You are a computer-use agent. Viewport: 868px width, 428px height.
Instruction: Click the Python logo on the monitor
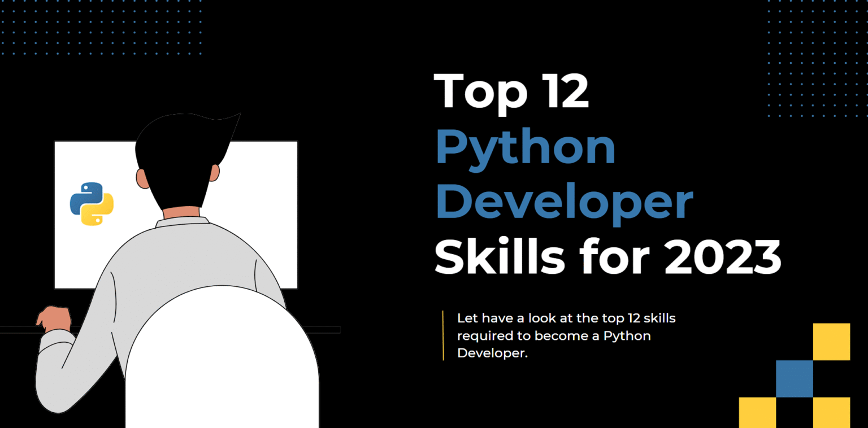(92, 204)
